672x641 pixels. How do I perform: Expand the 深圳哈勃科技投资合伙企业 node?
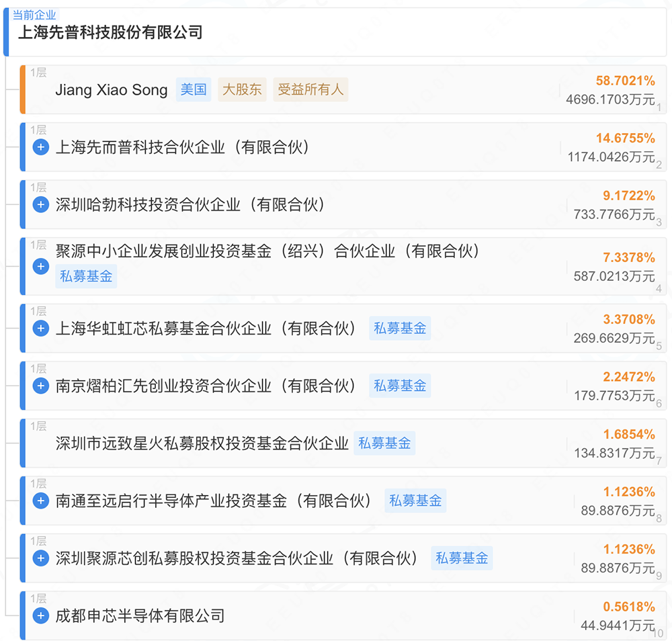pyautogui.click(x=40, y=205)
